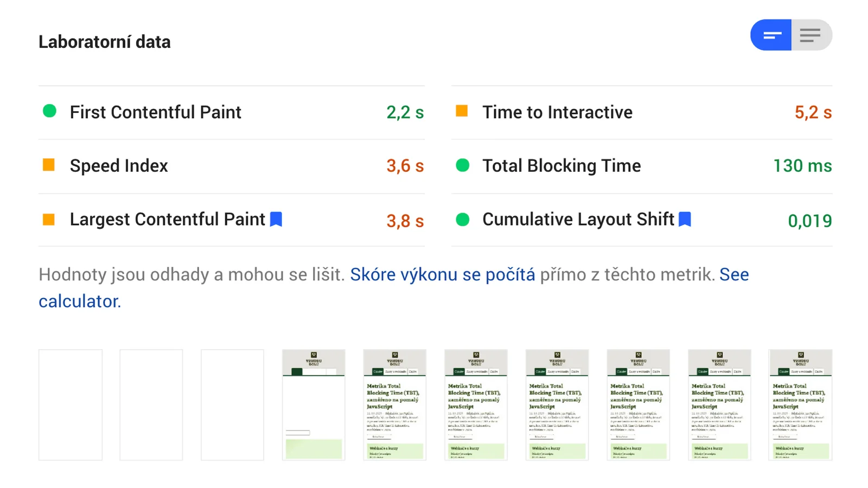The width and height of the screenshot is (868, 488).
Task: Switch to the expanded description view toggle
Action: coord(810,35)
